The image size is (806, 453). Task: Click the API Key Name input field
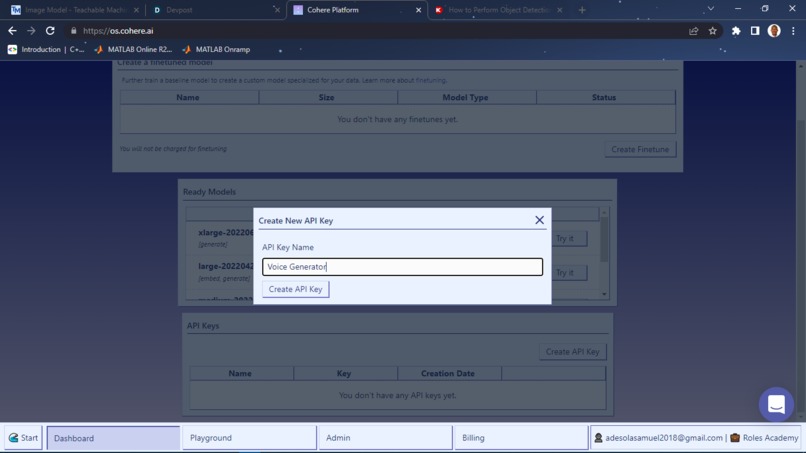pos(402,267)
